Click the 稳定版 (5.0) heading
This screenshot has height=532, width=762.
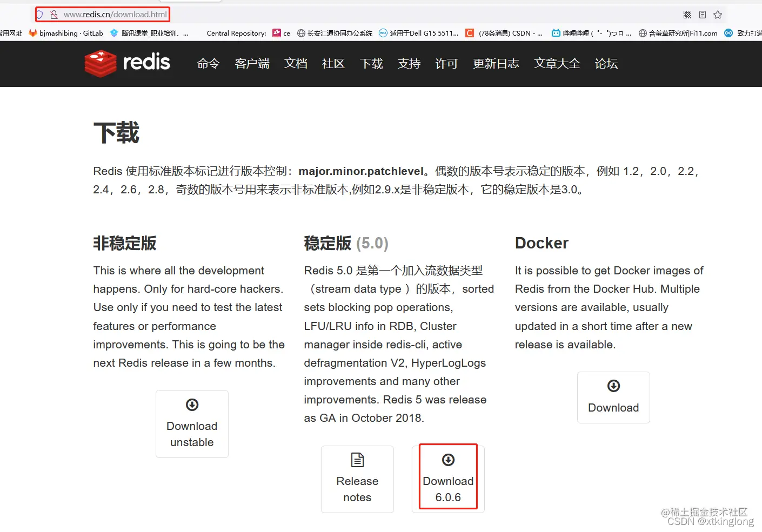pyautogui.click(x=346, y=243)
